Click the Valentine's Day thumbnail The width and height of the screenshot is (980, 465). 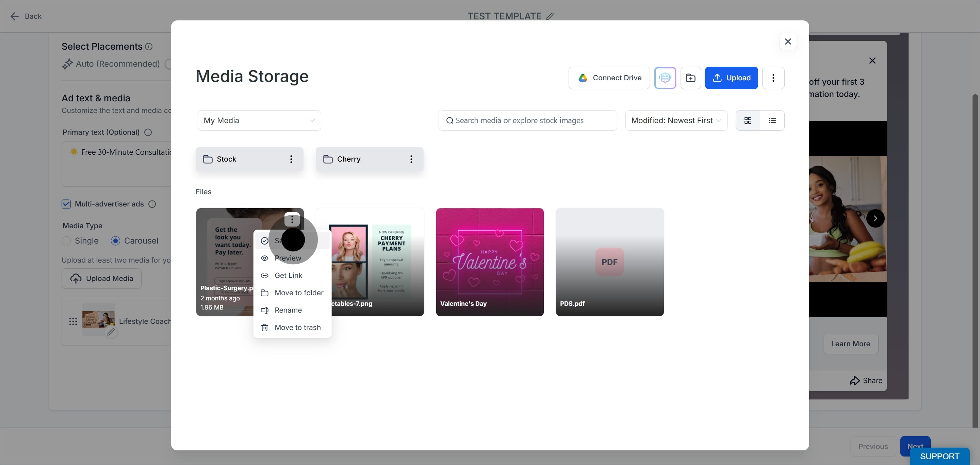[490, 262]
